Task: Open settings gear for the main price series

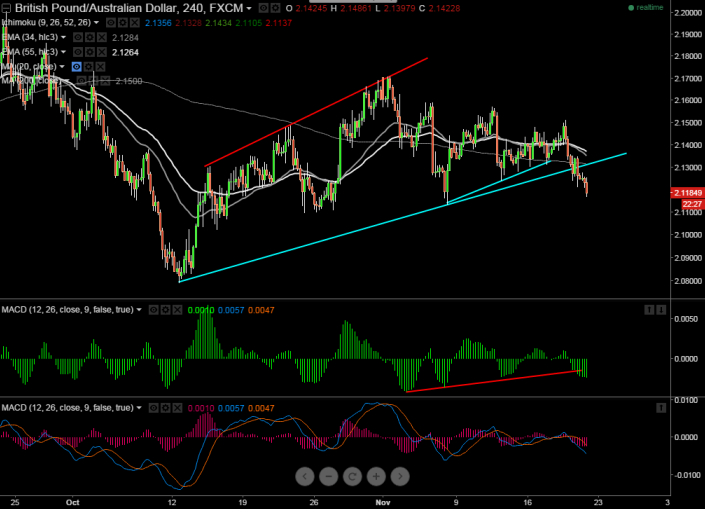Action: (x=275, y=8)
